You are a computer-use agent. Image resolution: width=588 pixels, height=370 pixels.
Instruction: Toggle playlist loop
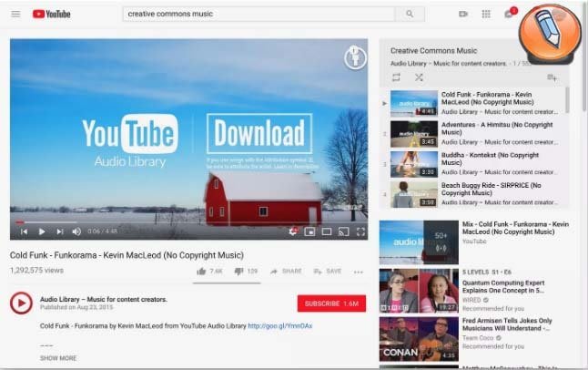click(396, 77)
